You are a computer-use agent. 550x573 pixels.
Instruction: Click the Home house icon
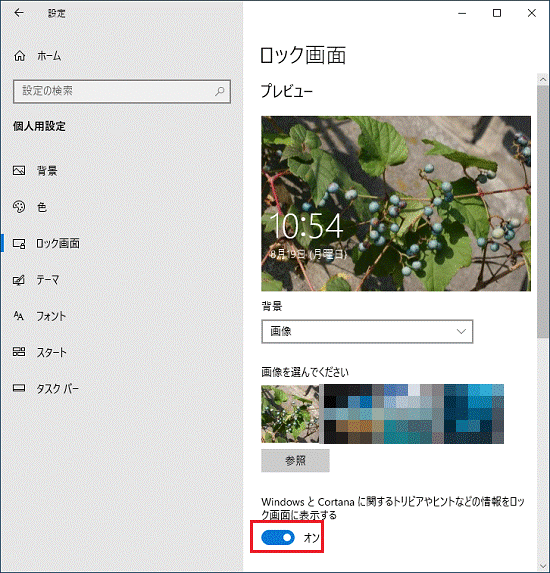coord(19,56)
